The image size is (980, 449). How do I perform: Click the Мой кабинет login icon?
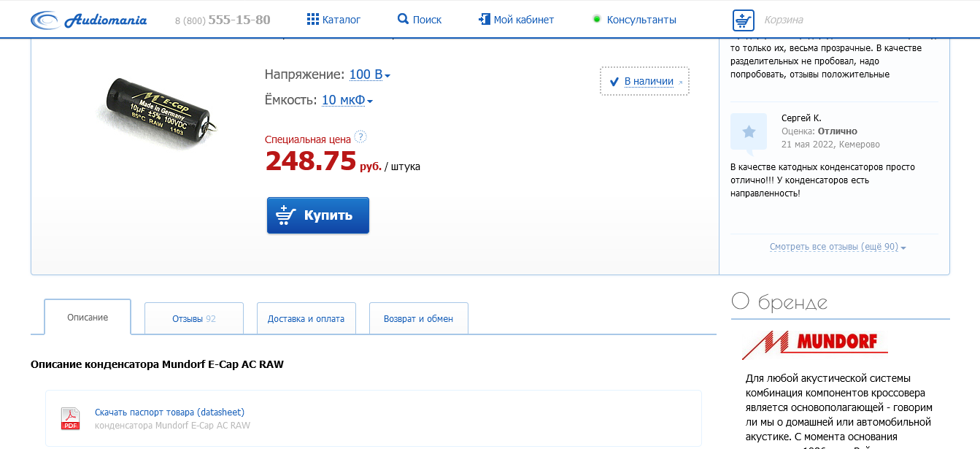485,19
